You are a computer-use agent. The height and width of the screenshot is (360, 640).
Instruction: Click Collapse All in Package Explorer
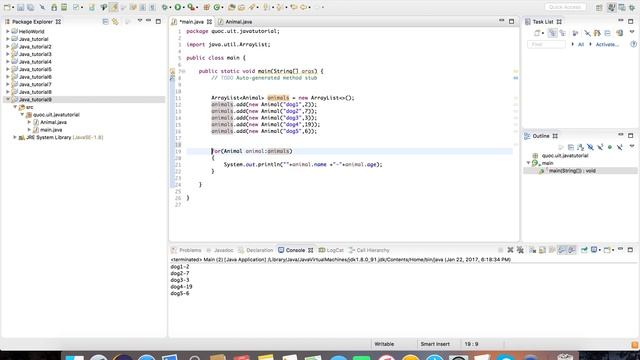(105, 21)
